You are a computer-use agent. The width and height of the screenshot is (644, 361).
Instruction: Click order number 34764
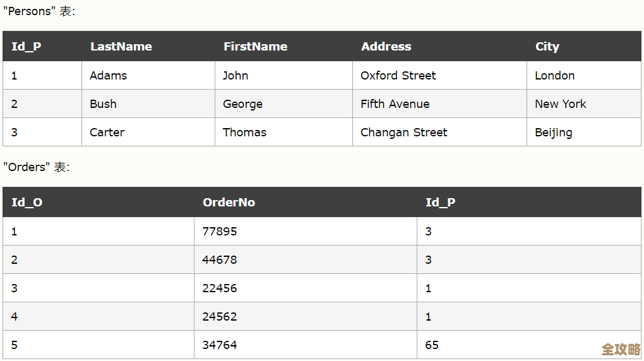220,345
